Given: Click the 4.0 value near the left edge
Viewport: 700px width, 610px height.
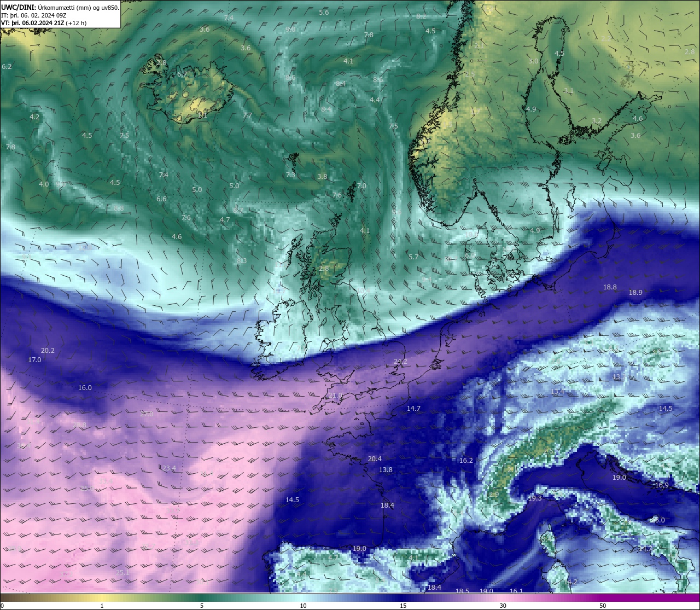Looking at the screenshot, I should point(44,184).
